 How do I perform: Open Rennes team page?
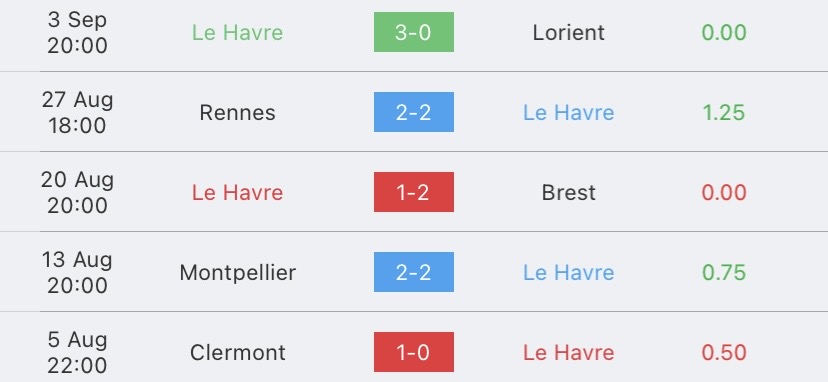click(x=238, y=113)
